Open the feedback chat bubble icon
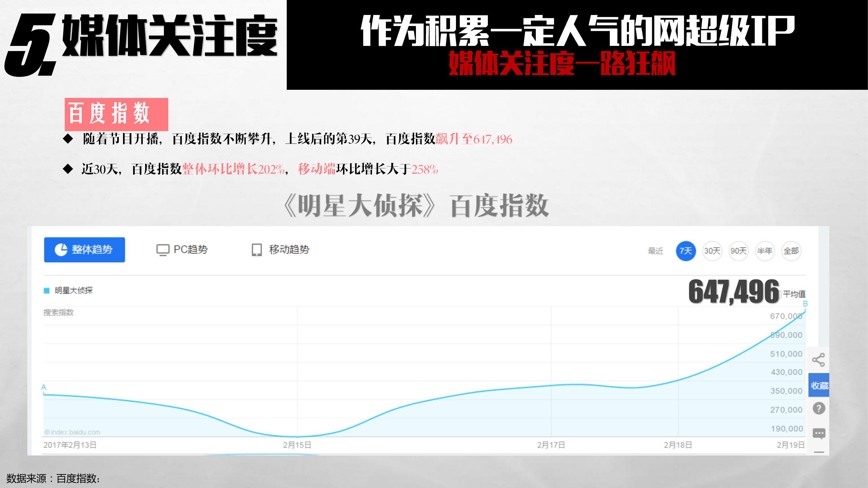The width and height of the screenshot is (868, 488). (x=819, y=433)
